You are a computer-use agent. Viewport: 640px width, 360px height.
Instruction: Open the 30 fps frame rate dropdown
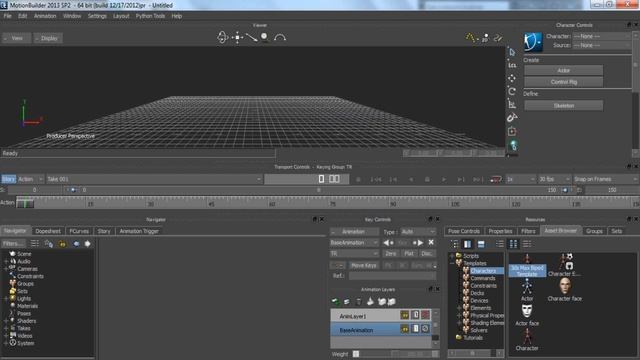pos(554,179)
